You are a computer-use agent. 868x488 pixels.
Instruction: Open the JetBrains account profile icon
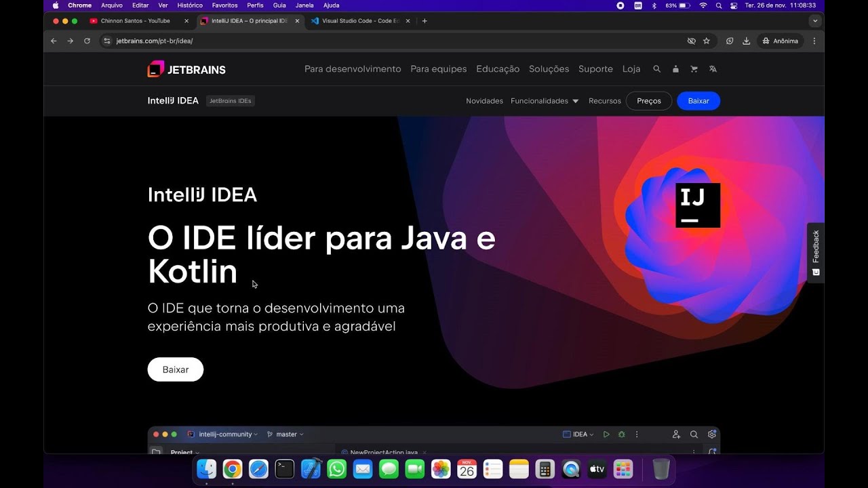(x=675, y=69)
